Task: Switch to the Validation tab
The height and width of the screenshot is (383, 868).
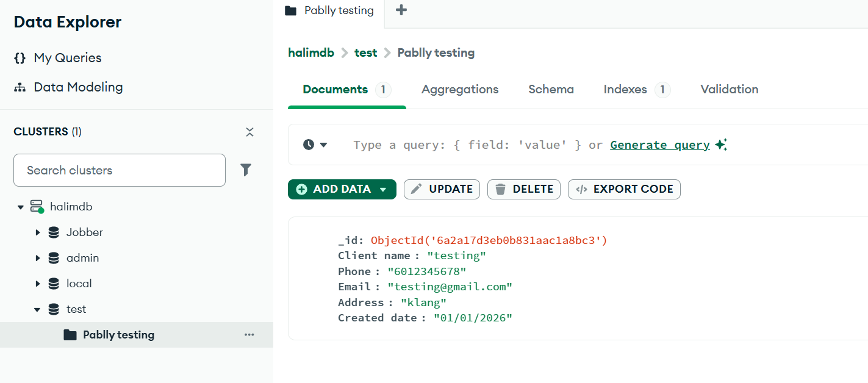Action: [x=730, y=90]
